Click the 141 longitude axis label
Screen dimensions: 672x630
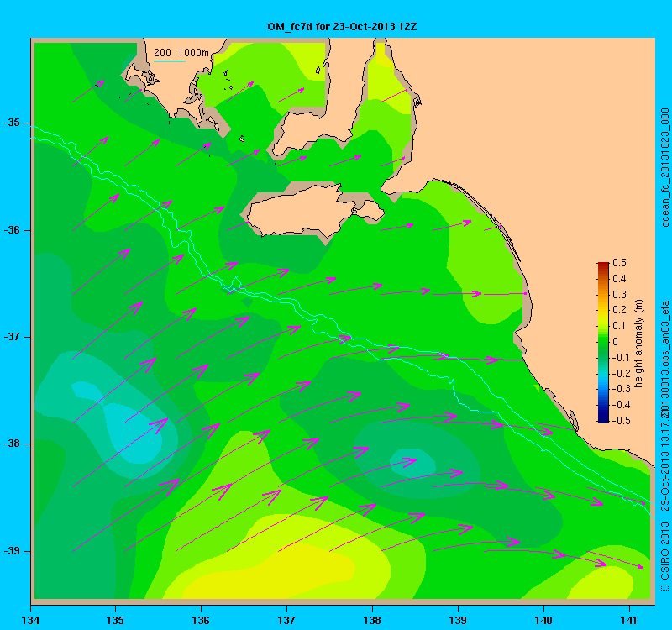click(629, 620)
